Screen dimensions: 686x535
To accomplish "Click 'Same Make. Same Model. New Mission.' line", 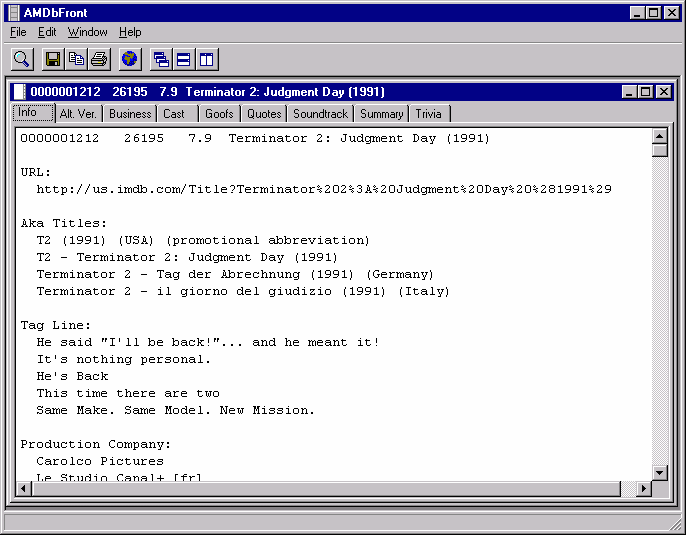I will point(175,410).
